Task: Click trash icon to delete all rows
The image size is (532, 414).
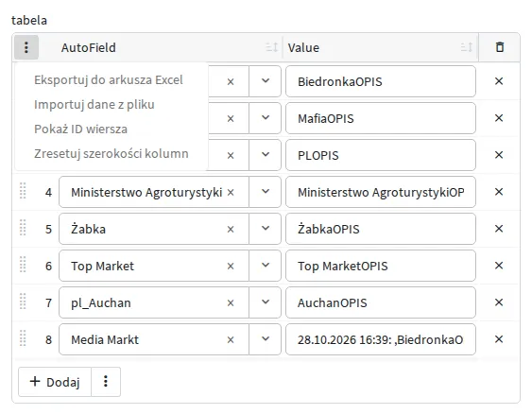Action: 500,47
